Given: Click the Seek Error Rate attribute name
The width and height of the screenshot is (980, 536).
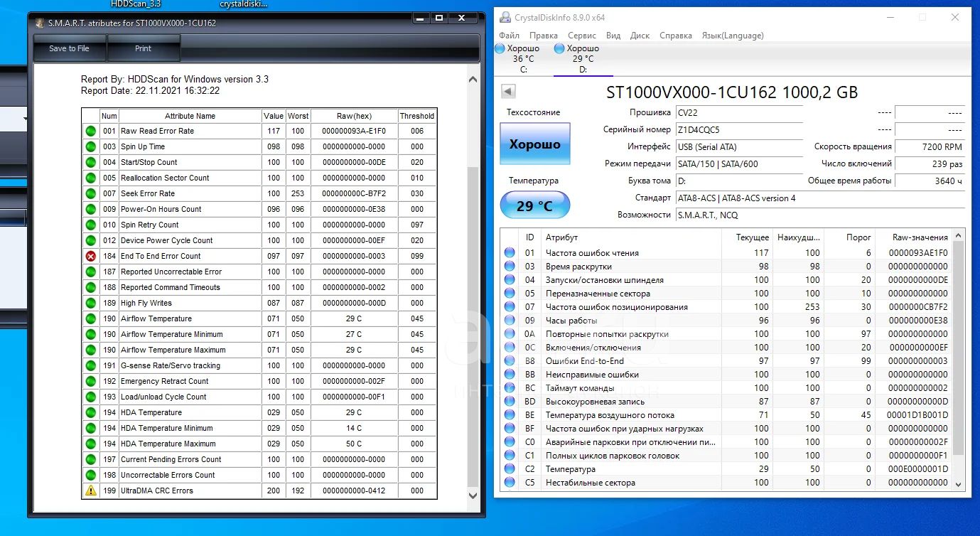Looking at the screenshot, I should tap(148, 193).
